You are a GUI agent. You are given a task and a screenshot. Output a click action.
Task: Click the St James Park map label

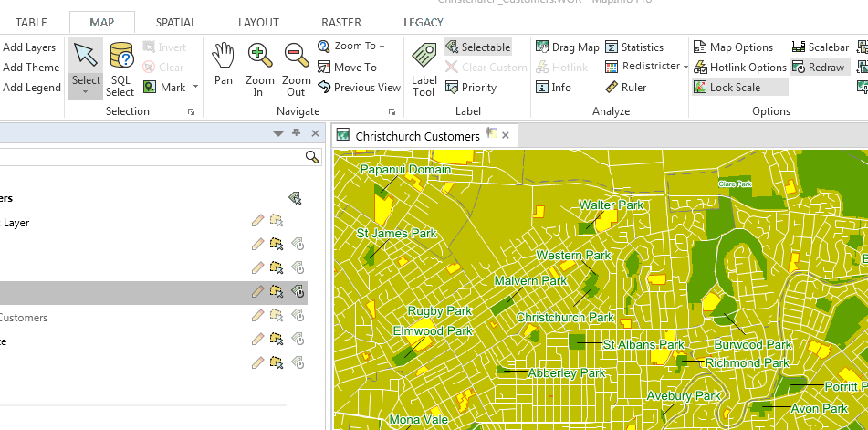[x=396, y=234]
